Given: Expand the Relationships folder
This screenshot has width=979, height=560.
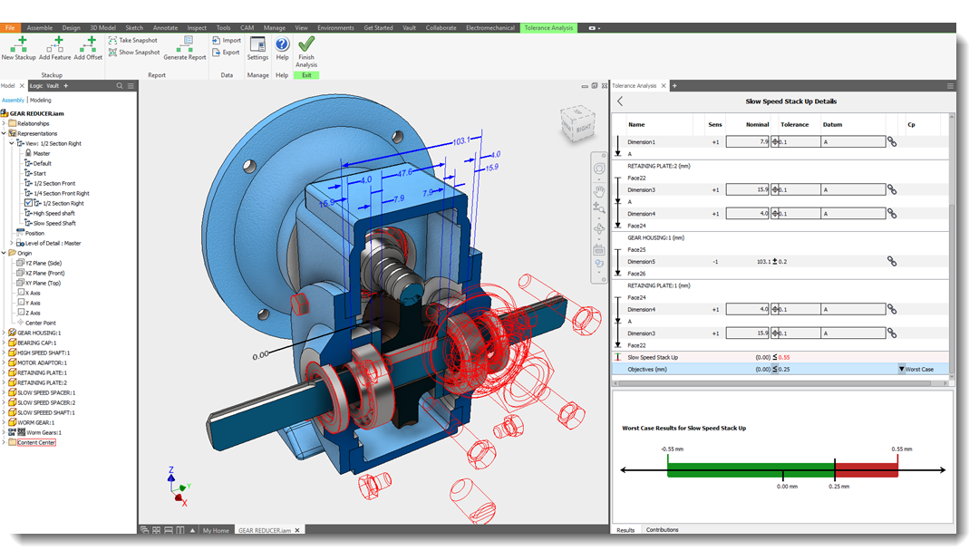Looking at the screenshot, I should pos(5,123).
